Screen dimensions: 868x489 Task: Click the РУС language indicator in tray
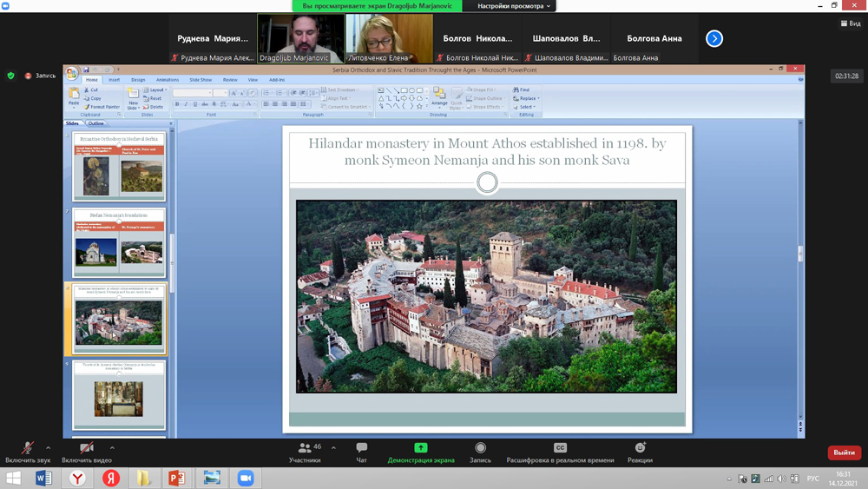click(812, 479)
